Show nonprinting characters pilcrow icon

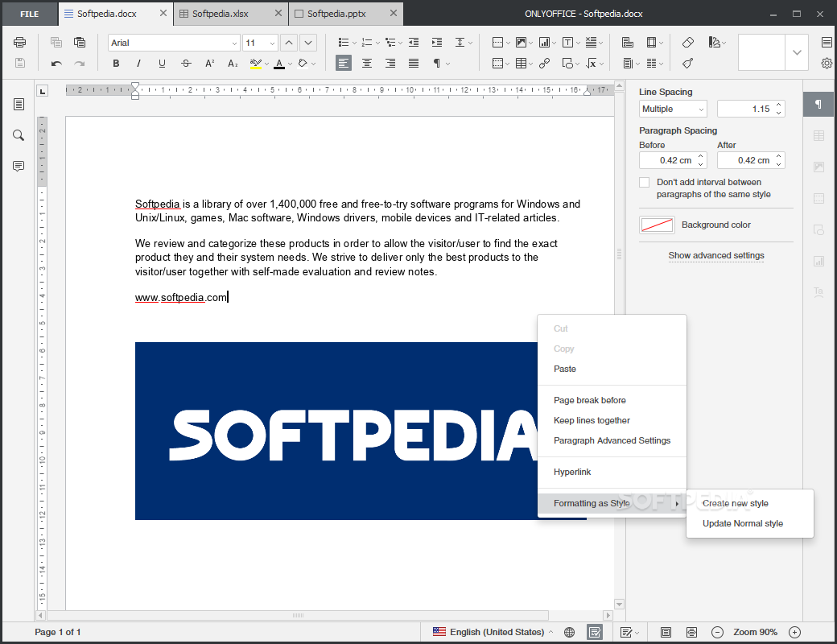437,64
